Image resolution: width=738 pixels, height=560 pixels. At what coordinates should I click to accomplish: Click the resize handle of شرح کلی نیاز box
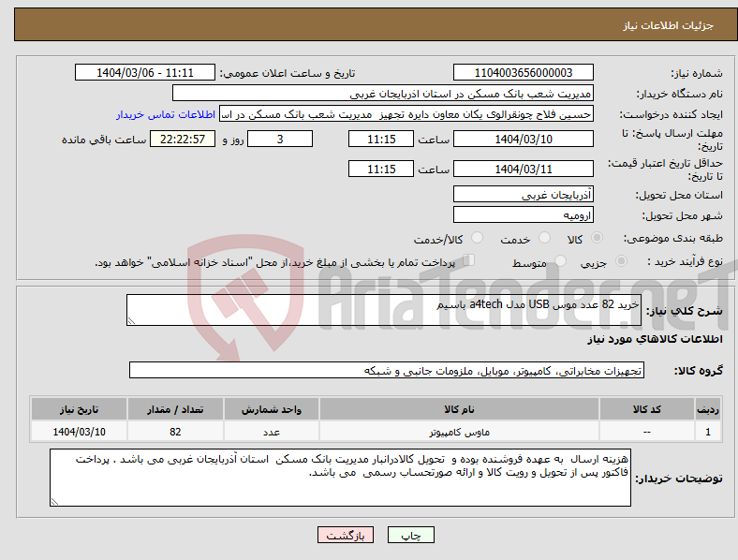point(131,321)
